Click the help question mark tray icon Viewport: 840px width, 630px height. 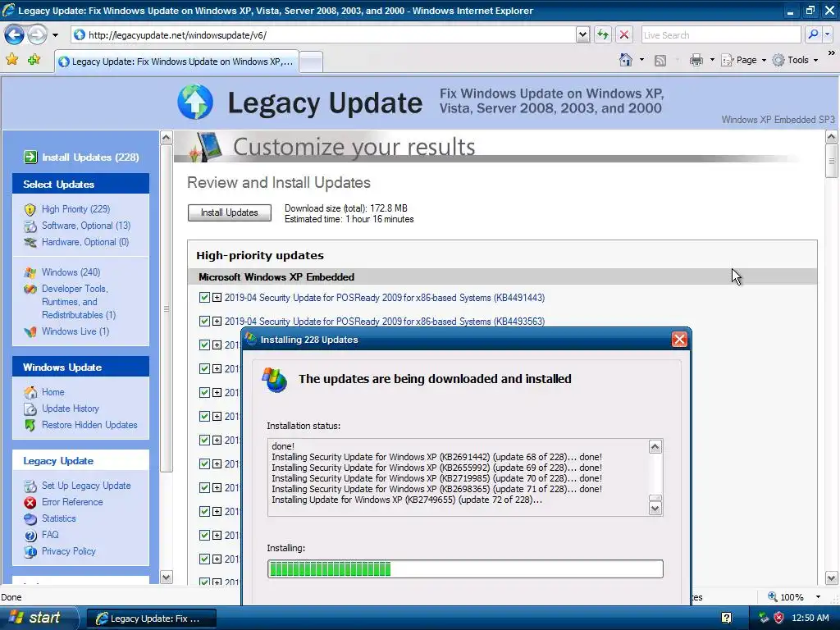pos(726,618)
